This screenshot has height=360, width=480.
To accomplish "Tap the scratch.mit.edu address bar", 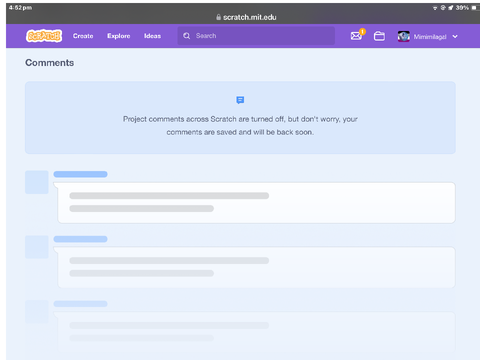I will (x=246, y=17).
